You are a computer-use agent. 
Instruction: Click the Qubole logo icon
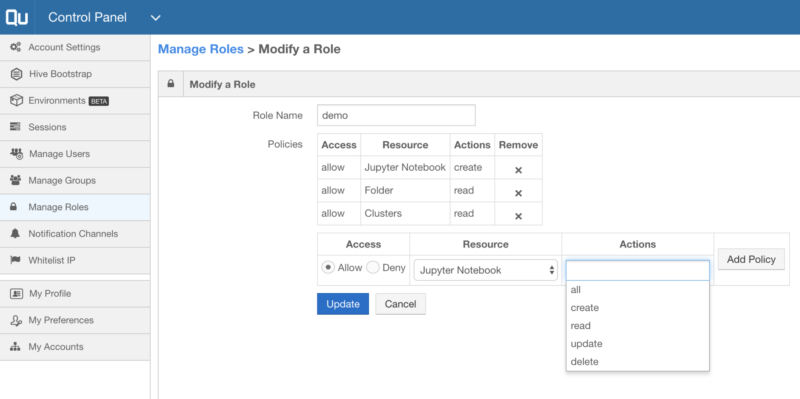pos(16,17)
